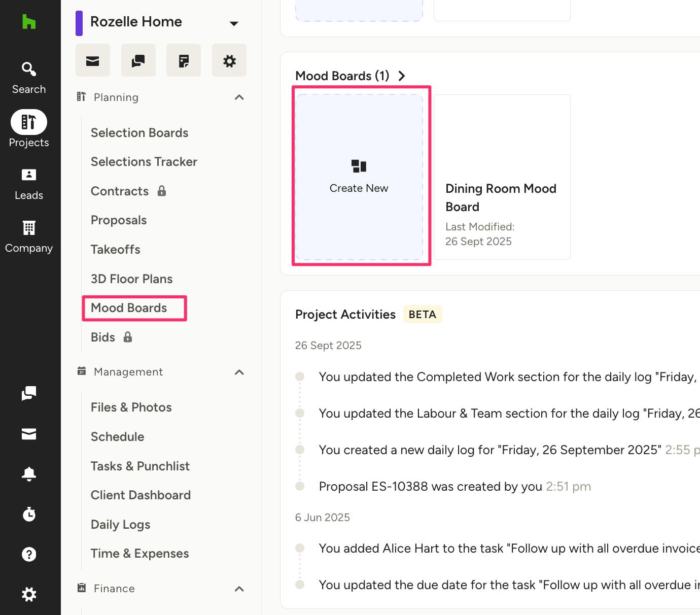Open the project messages chat icon

pyautogui.click(x=138, y=61)
